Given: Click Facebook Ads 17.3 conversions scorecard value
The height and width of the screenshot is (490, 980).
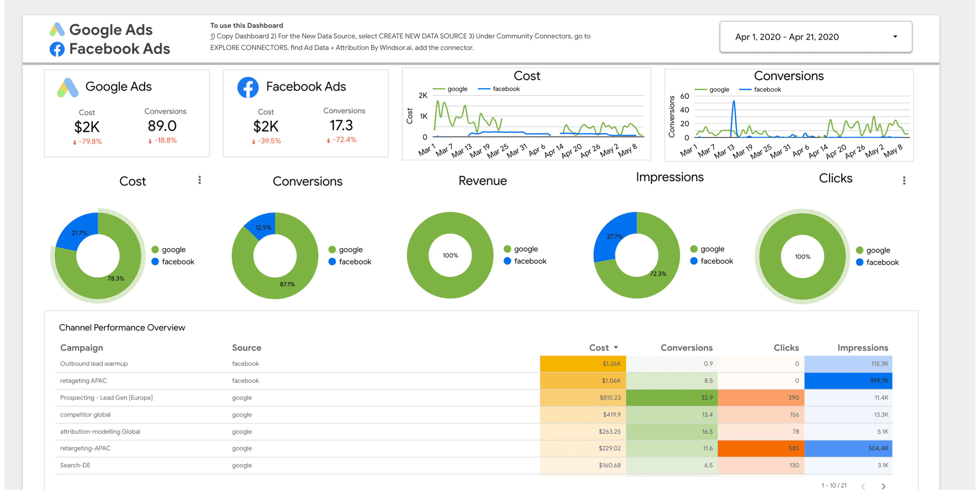Looking at the screenshot, I should tap(341, 126).
